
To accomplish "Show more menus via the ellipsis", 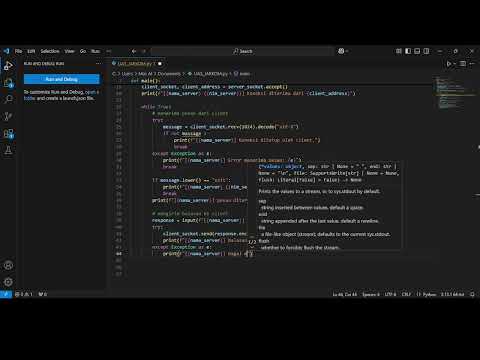I will click(x=109, y=51).
